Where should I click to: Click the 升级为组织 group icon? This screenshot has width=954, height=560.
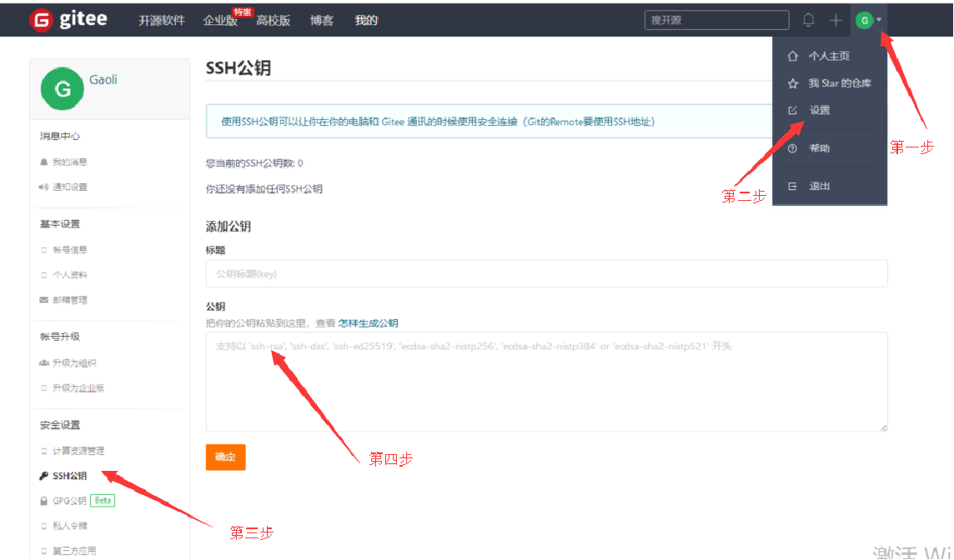[x=43, y=362]
